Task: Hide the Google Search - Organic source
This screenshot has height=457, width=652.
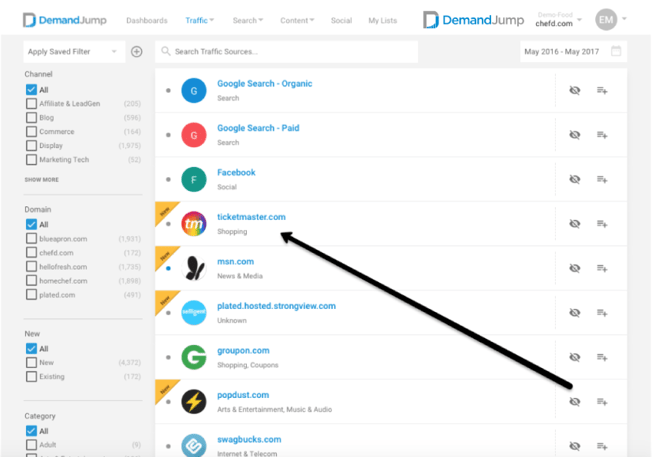Action: [575, 90]
